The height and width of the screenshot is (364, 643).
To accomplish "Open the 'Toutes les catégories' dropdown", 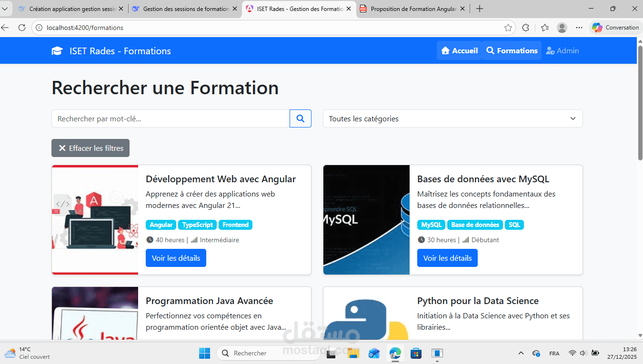I will (x=452, y=118).
